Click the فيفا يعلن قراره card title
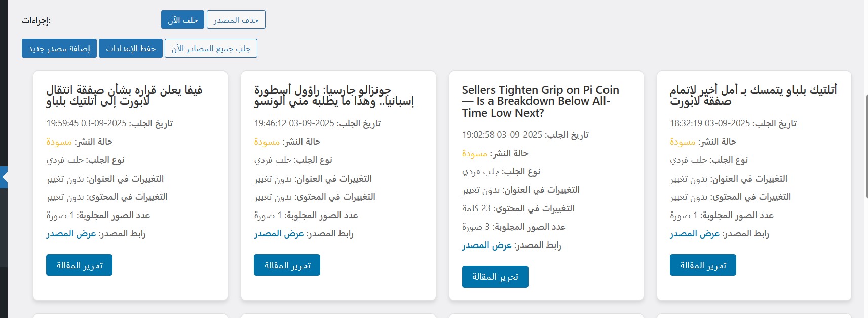868x318 pixels. pyautogui.click(x=124, y=96)
